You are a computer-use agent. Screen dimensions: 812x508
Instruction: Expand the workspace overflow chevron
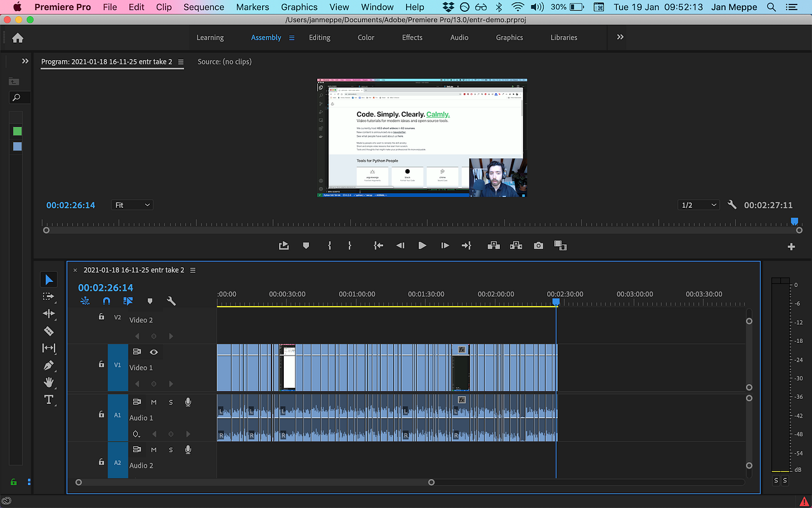coord(620,37)
